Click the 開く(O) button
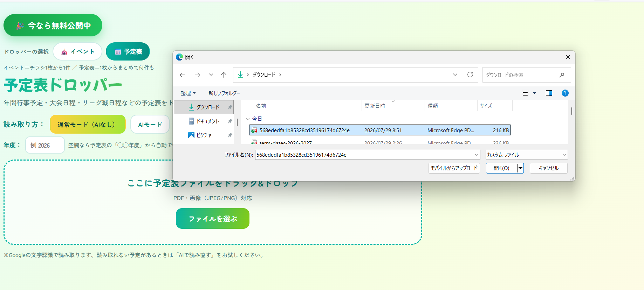This screenshot has width=644, height=290. [x=502, y=168]
